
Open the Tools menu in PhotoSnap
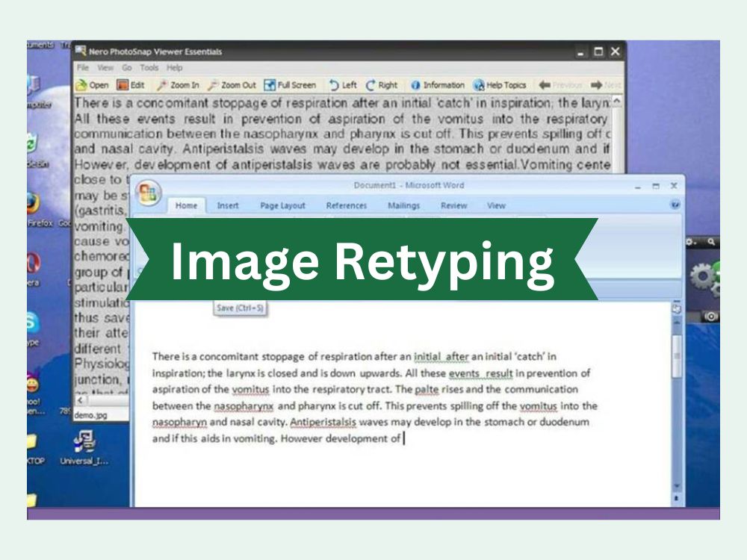coord(149,66)
